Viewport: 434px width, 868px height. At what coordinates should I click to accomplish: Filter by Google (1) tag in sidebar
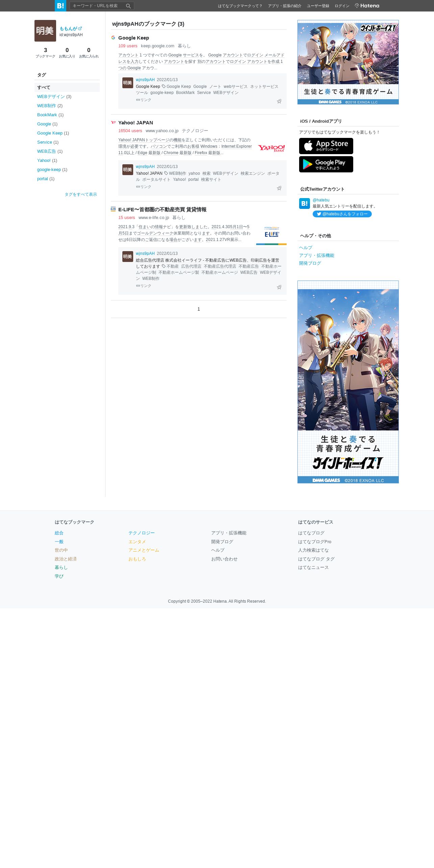click(44, 124)
